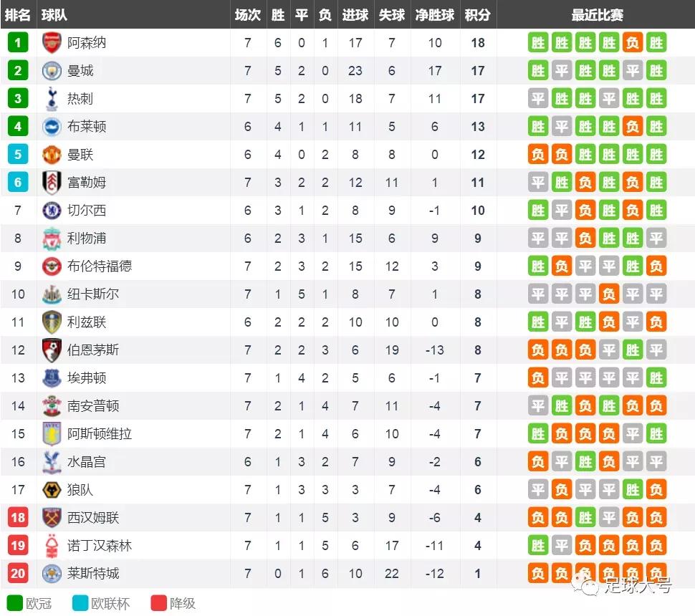695x616 pixels.
Task: Click the green 欧冠 legend swatch
Action: coord(14,603)
